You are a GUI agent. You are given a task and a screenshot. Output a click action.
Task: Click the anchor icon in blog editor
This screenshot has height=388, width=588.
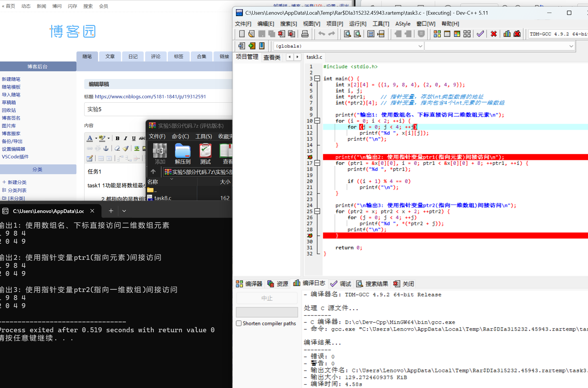tap(106, 148)
